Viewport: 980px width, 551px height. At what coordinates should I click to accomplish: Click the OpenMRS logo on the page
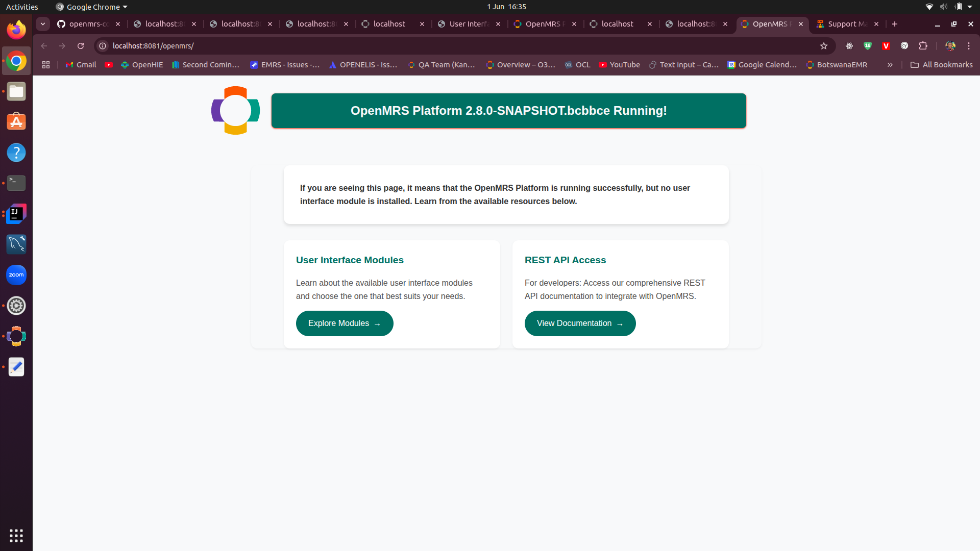click(x=235, y=110)
